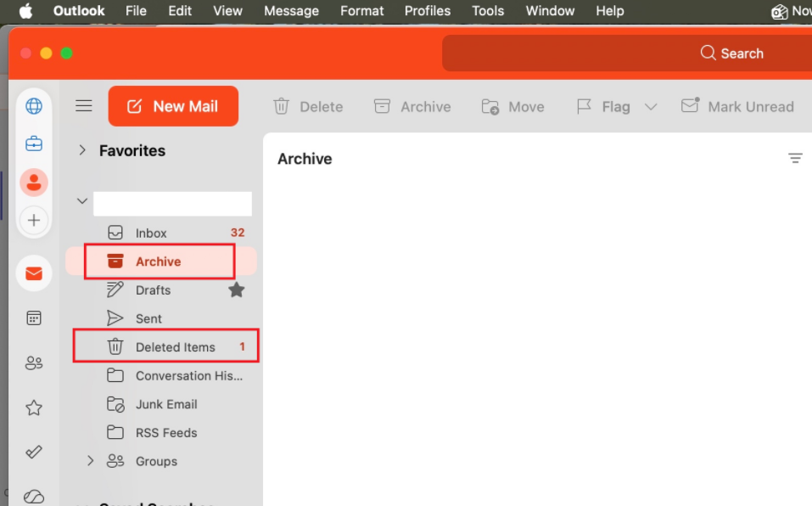
Task: Flag the message via Flag button
Action: (x=603, y=106)
